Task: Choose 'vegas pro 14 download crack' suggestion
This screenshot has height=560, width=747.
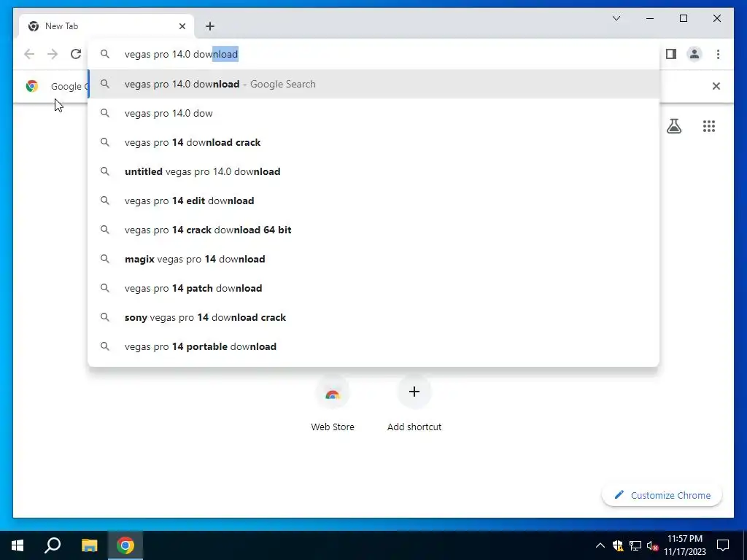Action: [x=374, y=142]
